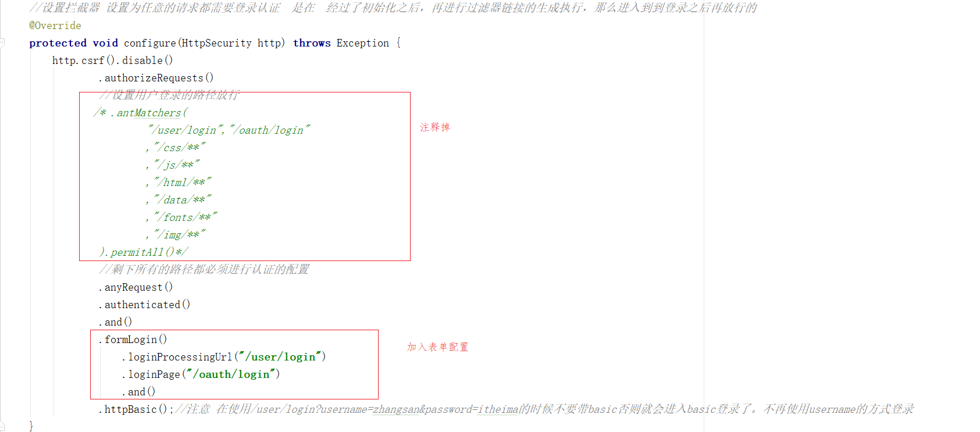980x432 pixels.
Task: Click "/oauth/login" inside loginPage
Action: pyautogui.click(x=231, y=374)
